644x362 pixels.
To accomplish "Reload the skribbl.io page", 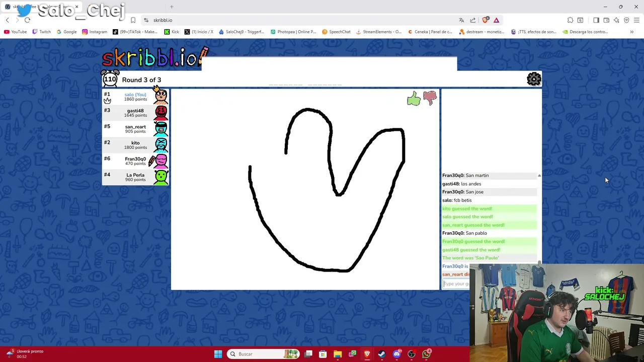I will pyautogui.click(x=27, y=20).
